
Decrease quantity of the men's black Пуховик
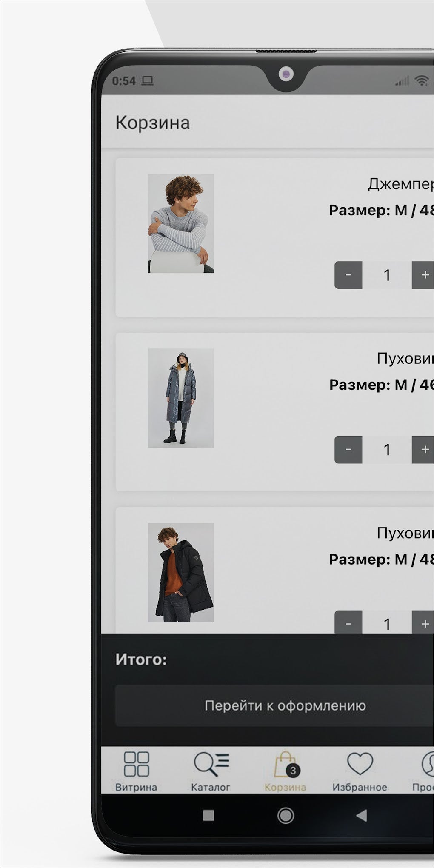(x=348, y=622)
